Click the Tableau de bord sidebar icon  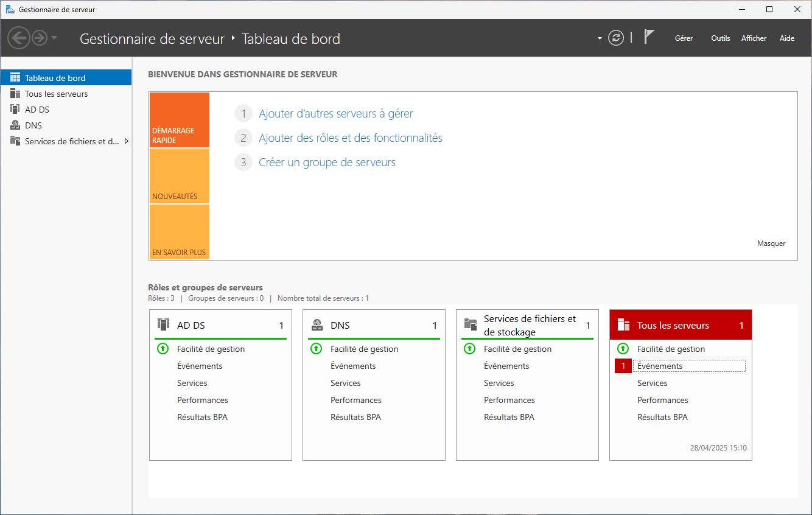pos(15,77)
